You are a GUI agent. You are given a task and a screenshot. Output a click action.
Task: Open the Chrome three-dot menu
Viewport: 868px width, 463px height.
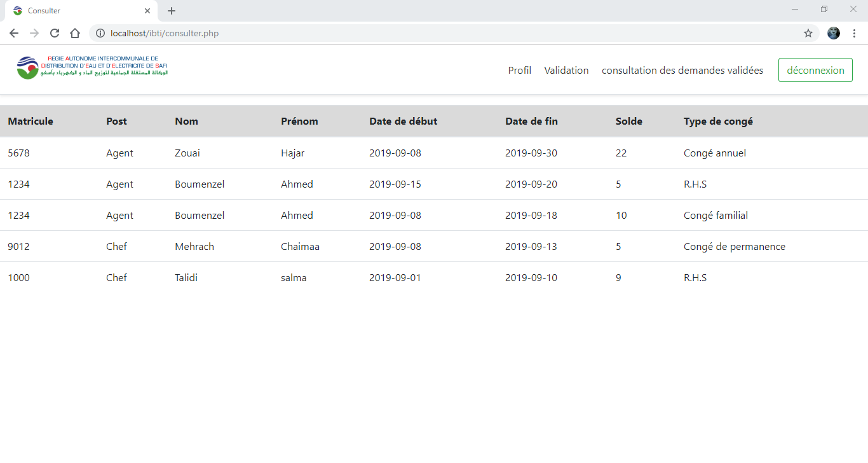(853, 32)
